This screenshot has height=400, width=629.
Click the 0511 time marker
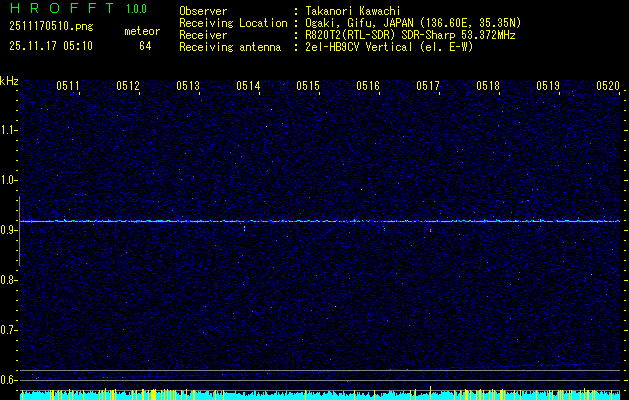[68, 85]
